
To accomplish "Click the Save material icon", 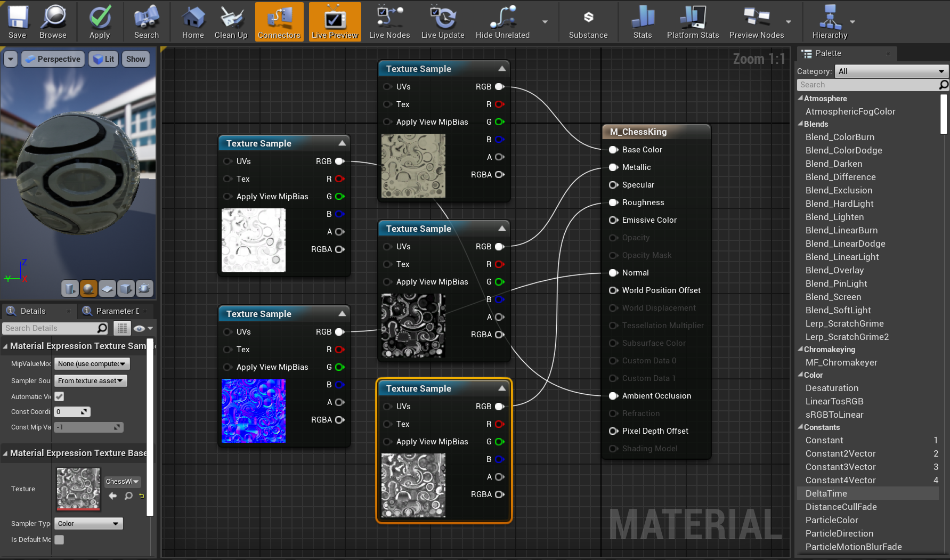I will pyautogui.click(x=17, y=22).
